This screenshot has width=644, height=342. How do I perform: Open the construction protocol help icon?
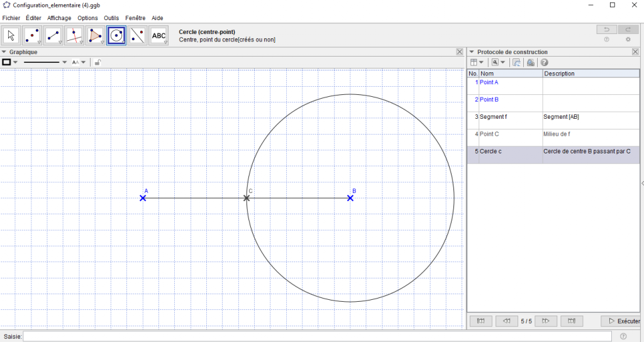pos(545,62)
